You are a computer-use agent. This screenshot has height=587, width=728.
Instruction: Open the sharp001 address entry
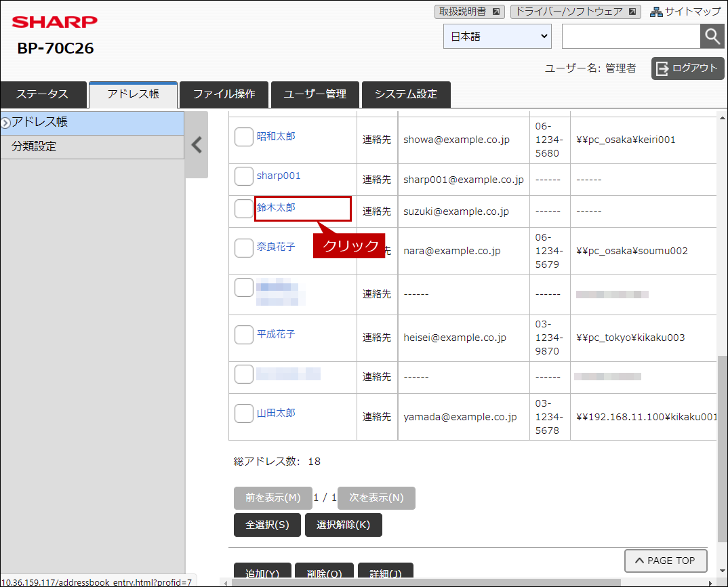279,176
